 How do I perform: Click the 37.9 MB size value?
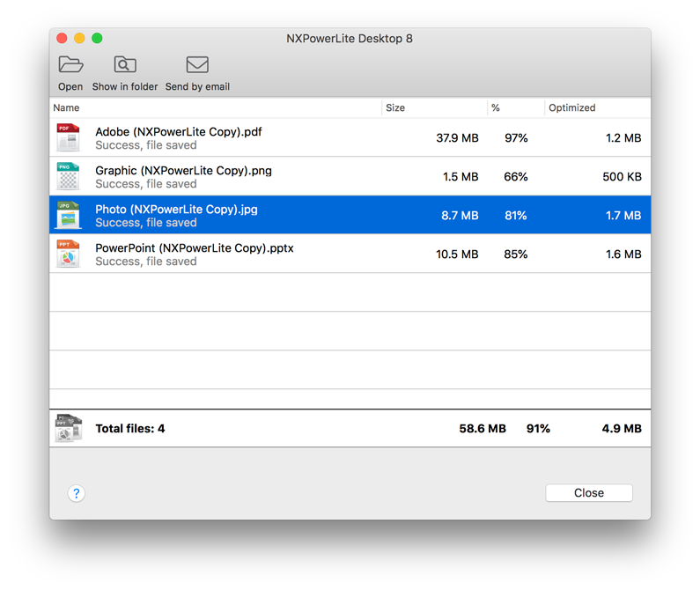tap(457, 138)
